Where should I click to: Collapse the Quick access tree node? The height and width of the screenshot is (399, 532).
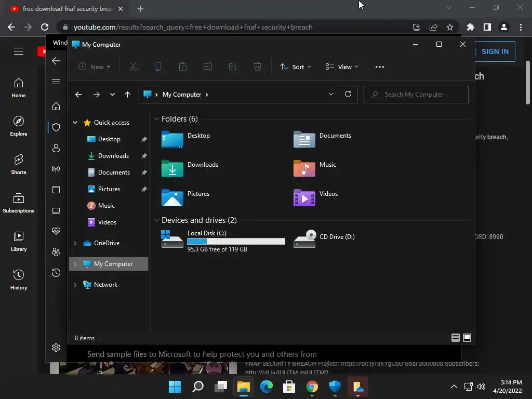coord(75,123)
